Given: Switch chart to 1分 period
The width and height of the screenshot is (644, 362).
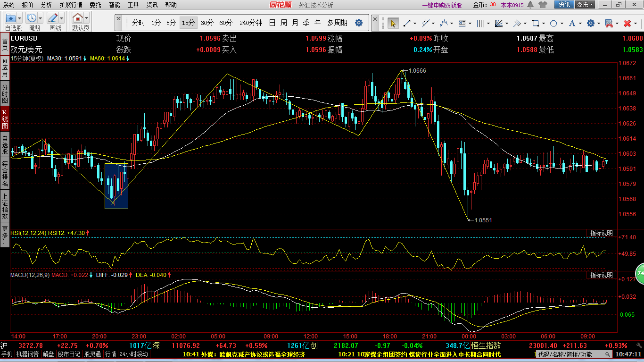Looking at the screenshot, I should 156,23.
